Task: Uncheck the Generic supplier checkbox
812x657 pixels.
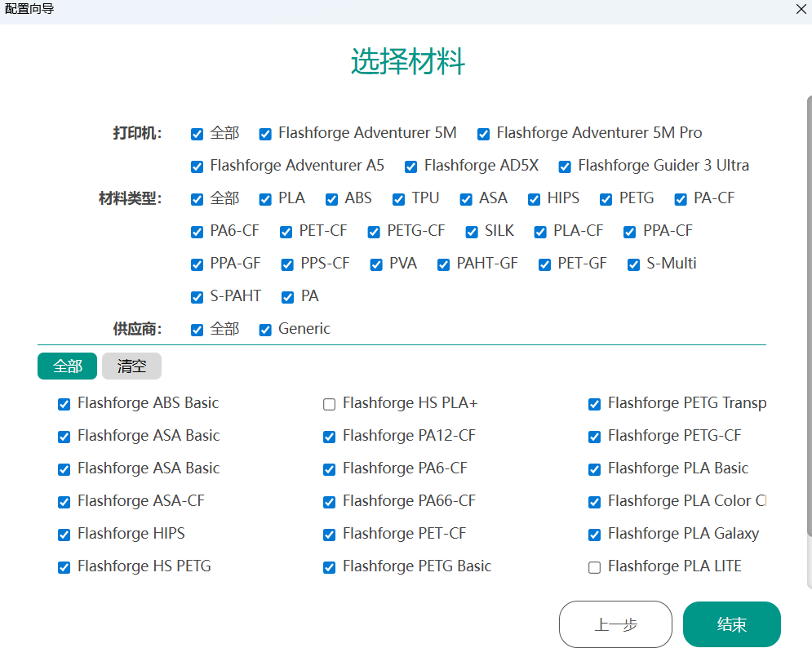Action: [x=265, y=330]
